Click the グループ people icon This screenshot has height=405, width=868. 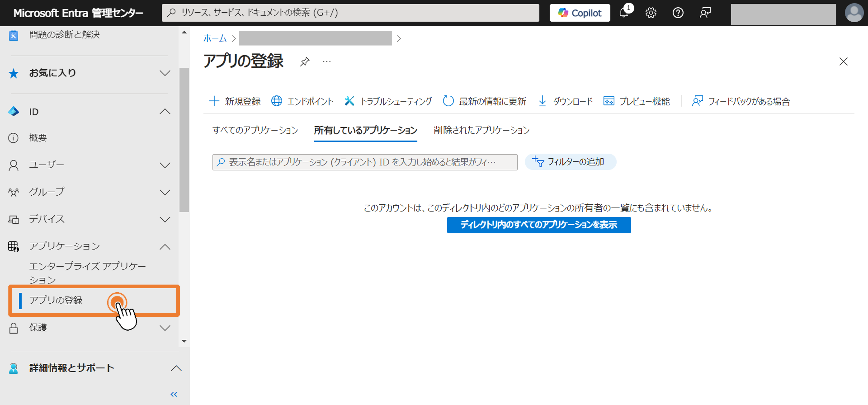(x=13, y=193)
